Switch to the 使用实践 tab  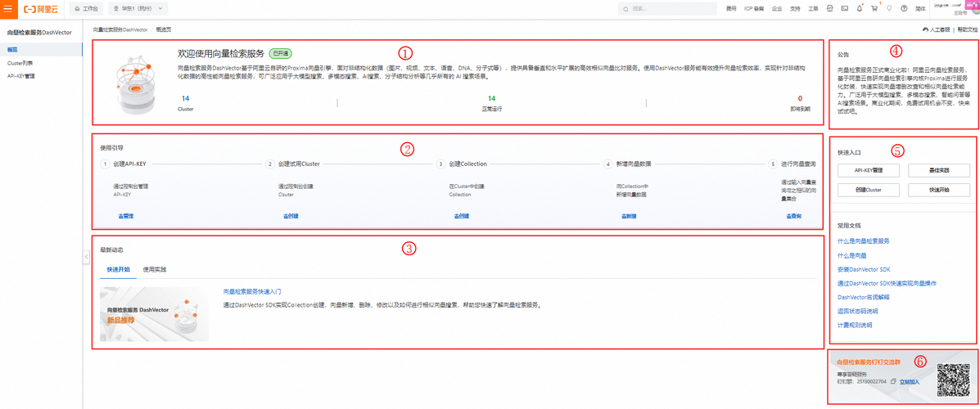coord(155,270)
